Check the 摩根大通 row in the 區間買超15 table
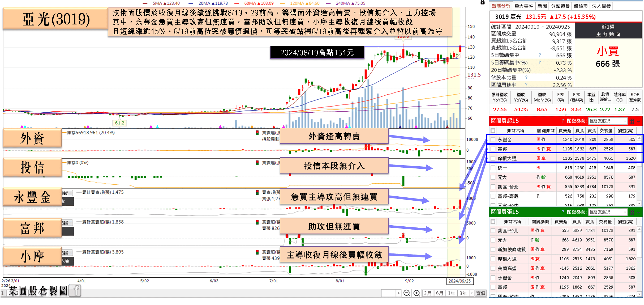The height and width of the screenshot is (305, 644). [x=493, y=158]
